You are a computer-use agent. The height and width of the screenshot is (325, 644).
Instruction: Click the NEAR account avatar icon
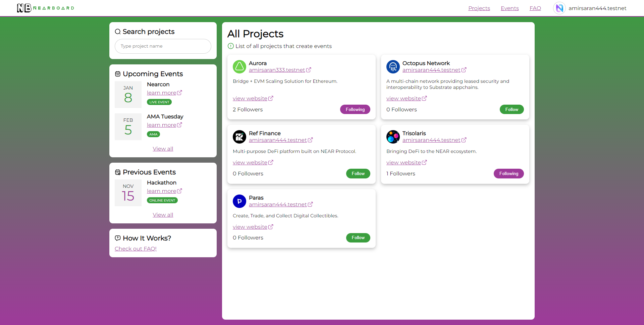coord(559,8)
